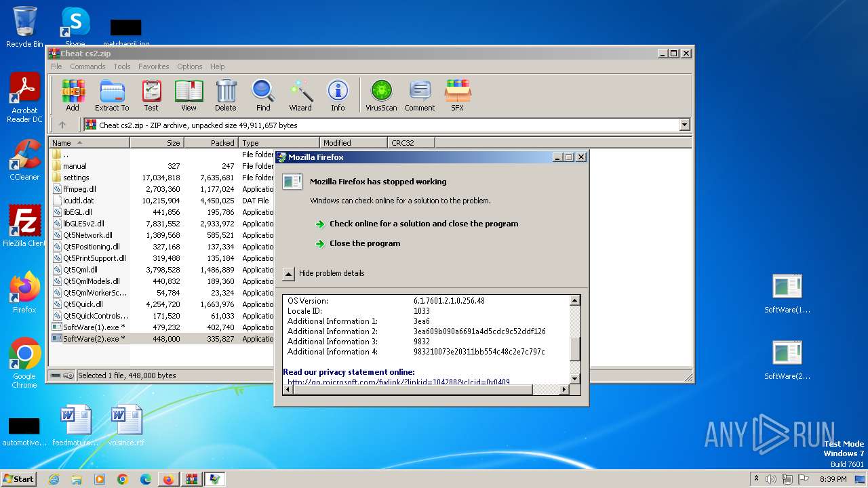Open the SoftWare(2) desktop executable
Image resolution: width=868 pixels, height=488 pixels.
click(787, 360)
